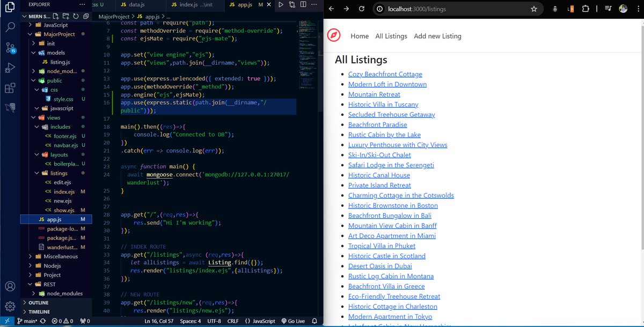Viewport: 644px width, 327px height.
Task: Open errors and warnings count in status bar
Action: (62, 321)
